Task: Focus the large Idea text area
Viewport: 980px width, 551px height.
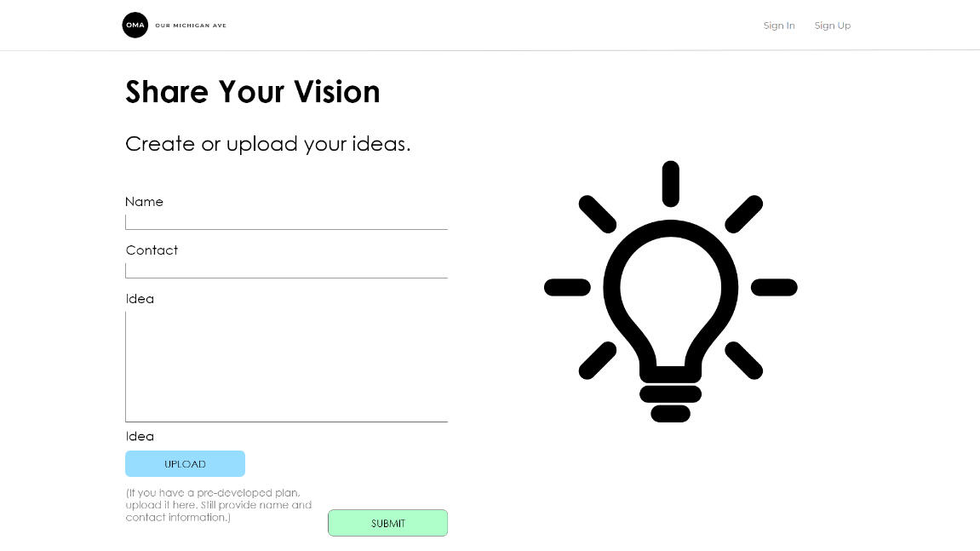Action: pyautogui.click(x=286, y=366)
